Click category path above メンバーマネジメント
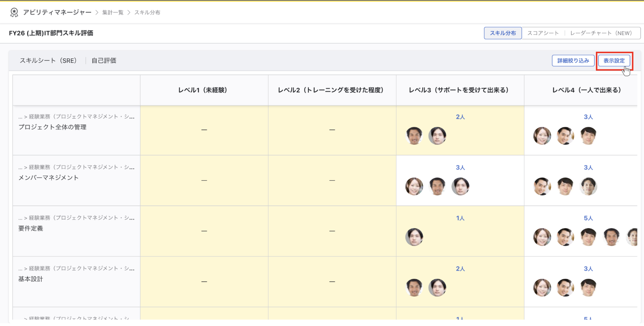The width and height of the screenshot is (644, 326). 76,167
